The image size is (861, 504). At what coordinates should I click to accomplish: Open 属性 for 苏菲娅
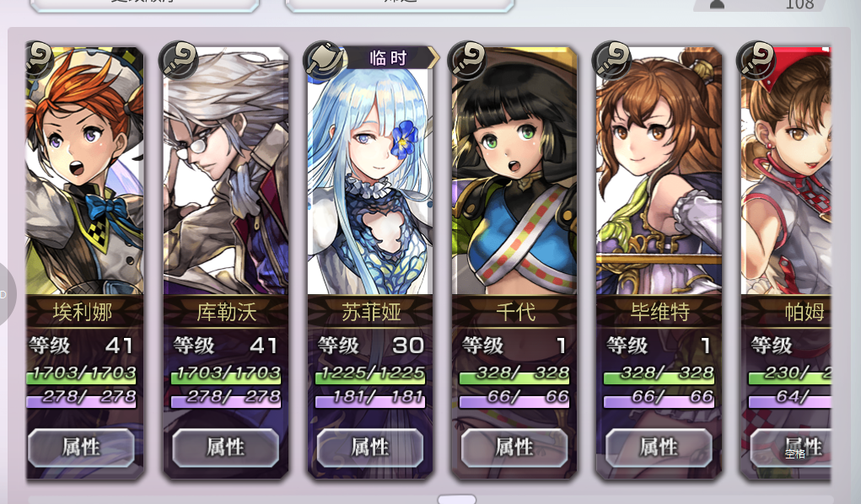370,448
